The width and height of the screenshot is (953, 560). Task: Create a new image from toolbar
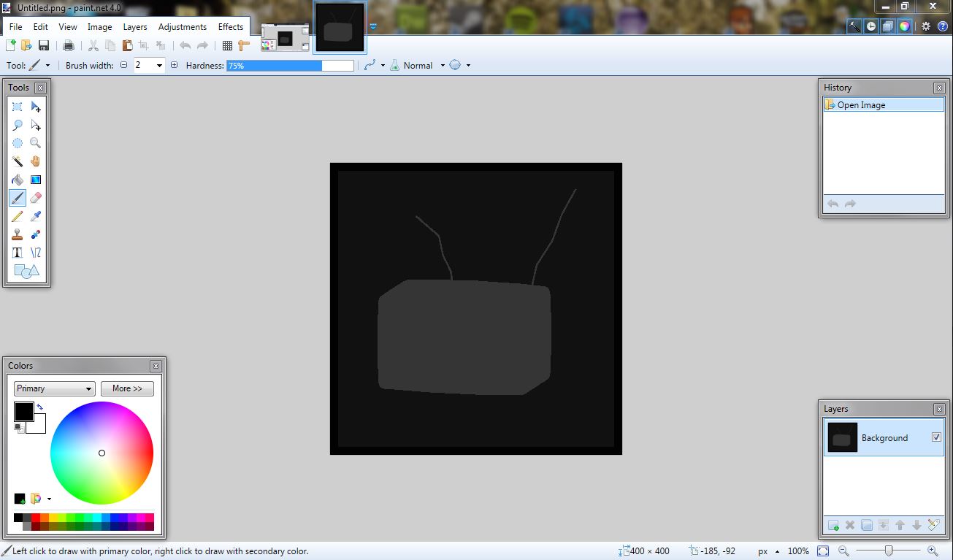coord(11,45)
